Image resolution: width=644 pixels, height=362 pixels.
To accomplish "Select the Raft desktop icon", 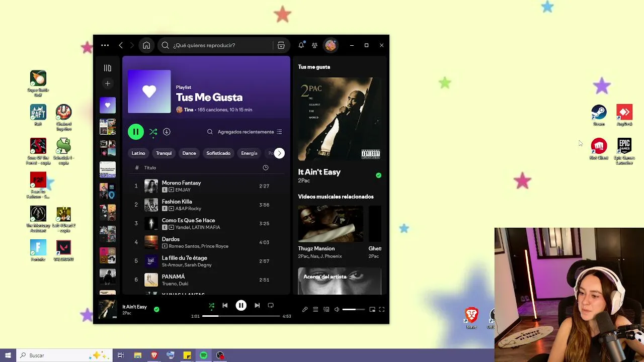I will [38, 115].
